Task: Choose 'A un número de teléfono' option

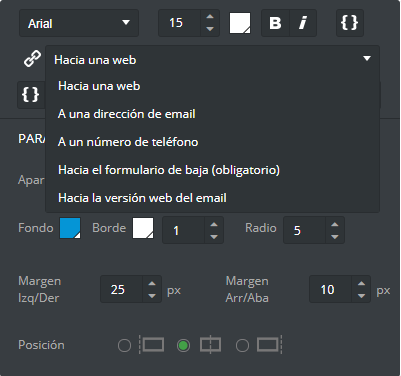Action: [x=128, y=142]
